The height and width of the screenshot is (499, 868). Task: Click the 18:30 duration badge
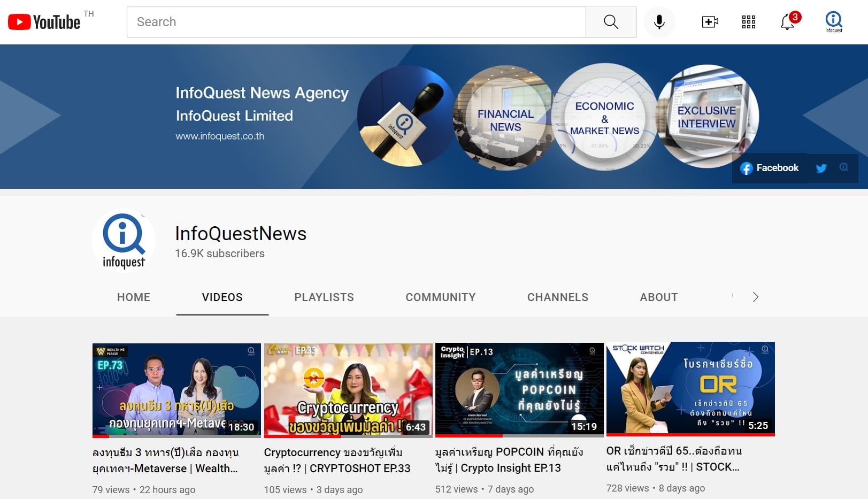point(241,427)
